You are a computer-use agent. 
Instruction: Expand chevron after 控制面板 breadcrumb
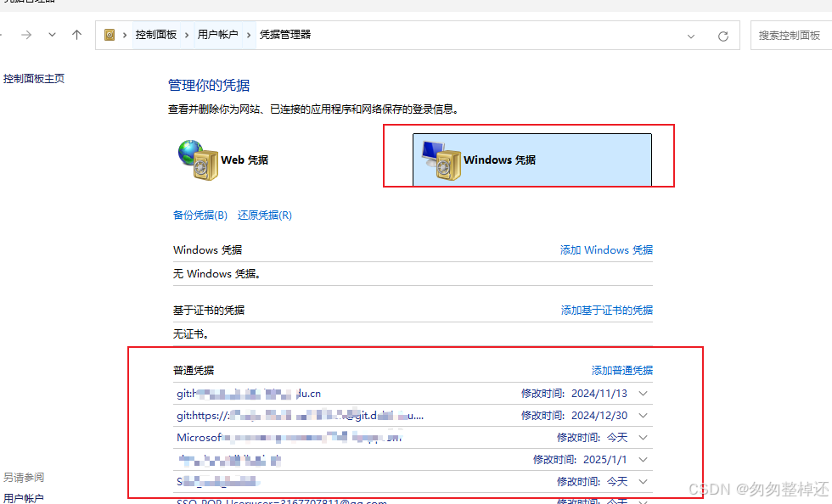click(187, 35)
